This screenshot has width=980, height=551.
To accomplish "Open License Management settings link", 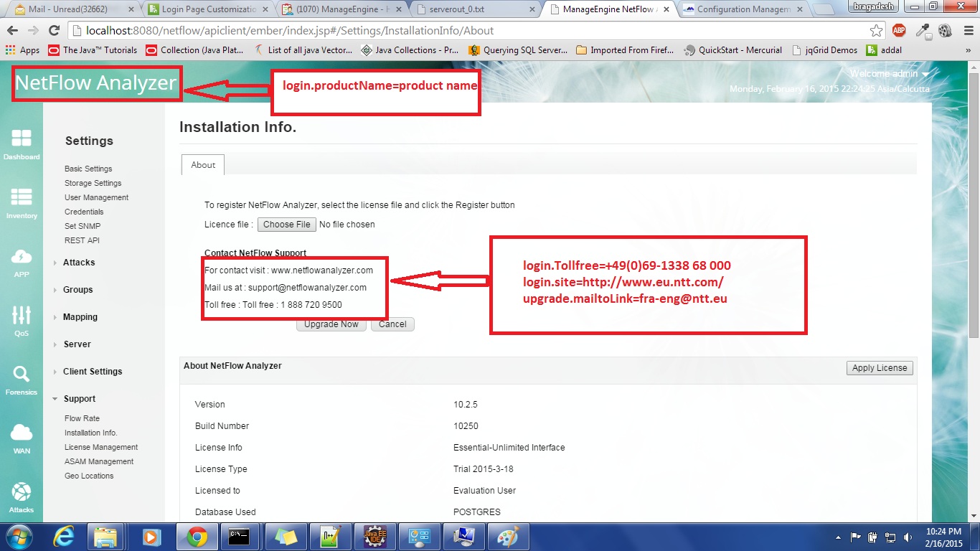I will coord(100,447).
